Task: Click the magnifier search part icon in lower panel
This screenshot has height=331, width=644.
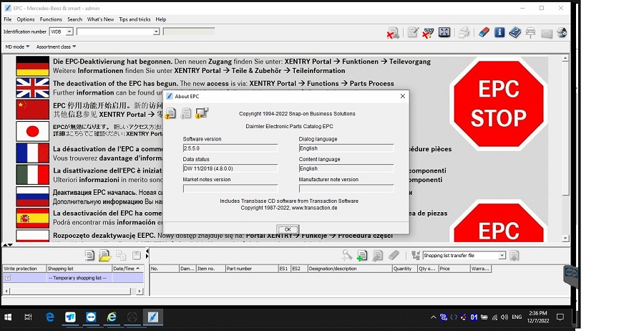Action: coord(346,255)
